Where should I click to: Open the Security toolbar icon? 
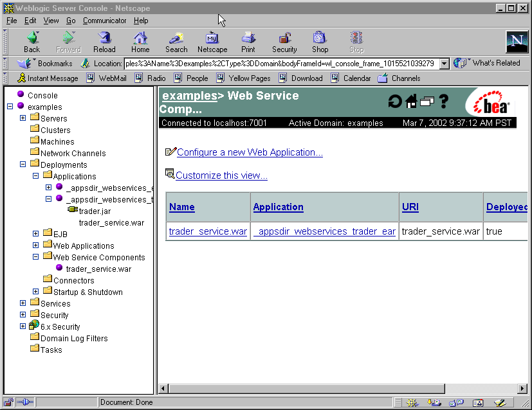click(284, 38)
